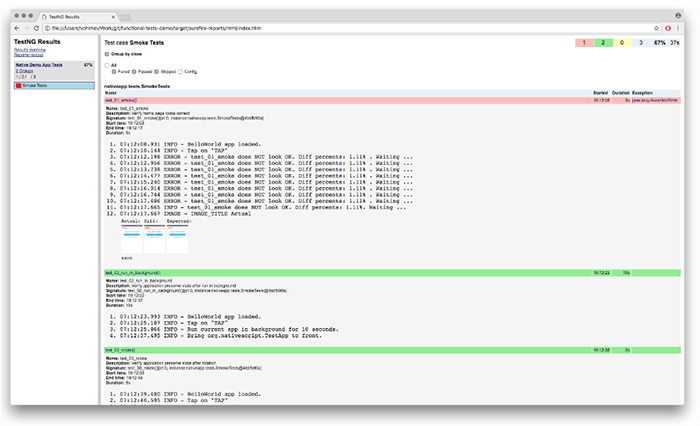Open the java.lang.AssertionError exception link

(654, 100)
